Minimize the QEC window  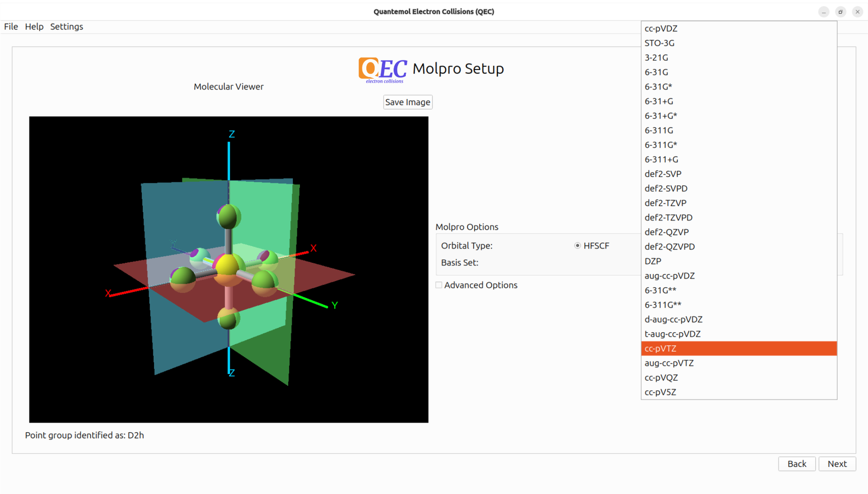tap(824, 12)
